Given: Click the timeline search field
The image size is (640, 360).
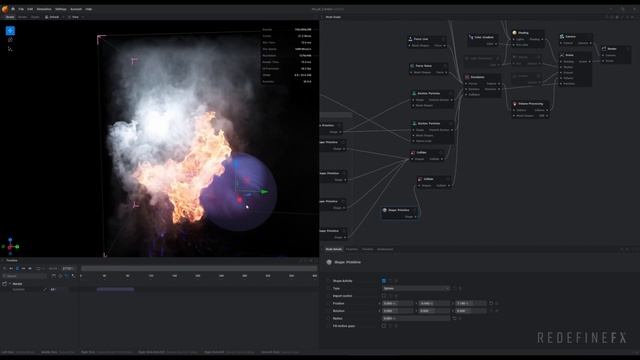Looking at the screenshot, I should coord(25,276).
